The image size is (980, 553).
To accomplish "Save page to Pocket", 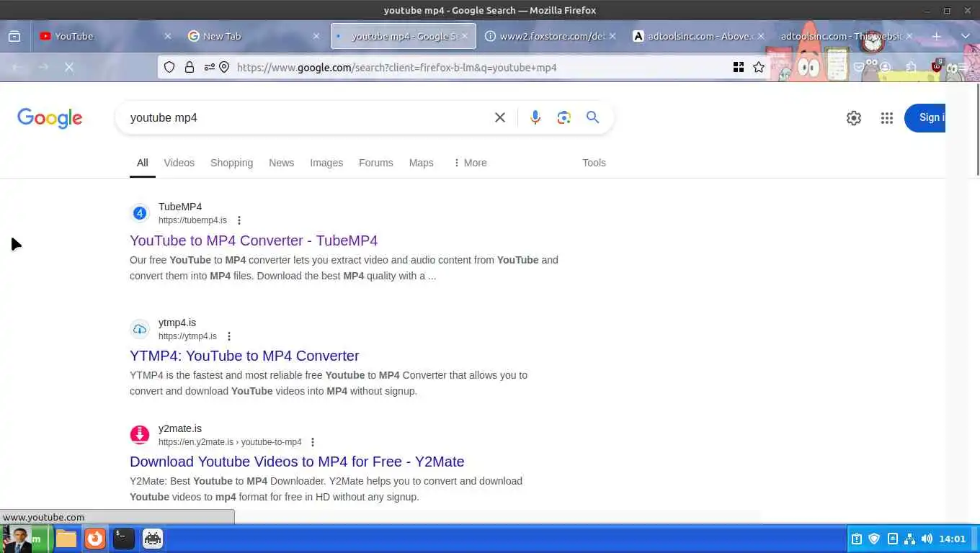I will pyautogui.click(x=859, y=67).
